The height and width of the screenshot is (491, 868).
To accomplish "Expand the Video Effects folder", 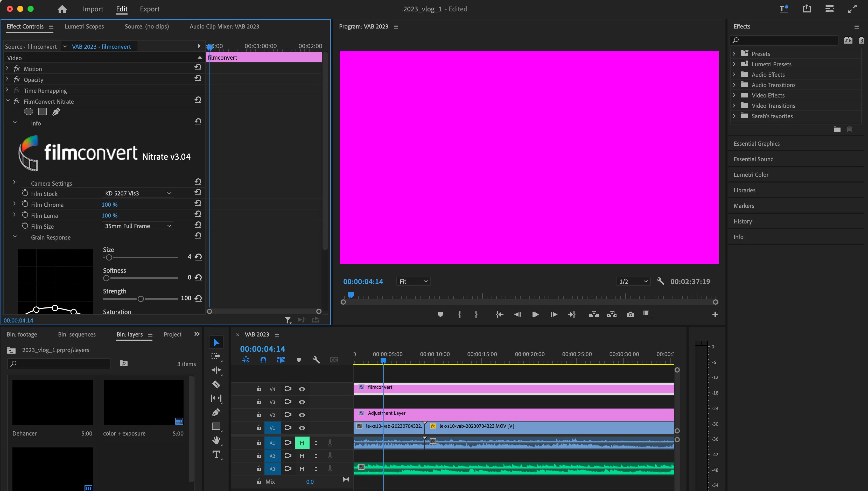I will (x=734, y=95).
